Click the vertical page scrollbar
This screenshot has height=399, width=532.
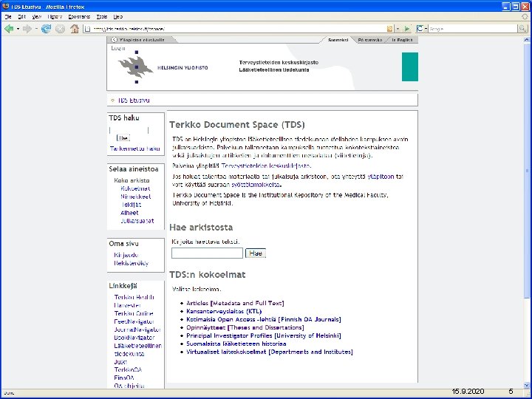pyautogui.click(x=527, y=212)
